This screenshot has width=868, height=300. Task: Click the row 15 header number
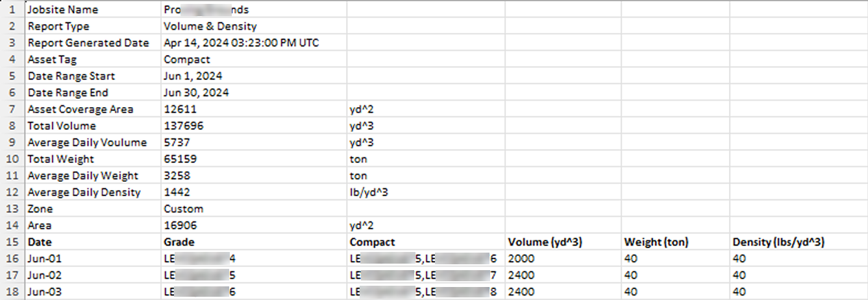(x=12, y=242)
